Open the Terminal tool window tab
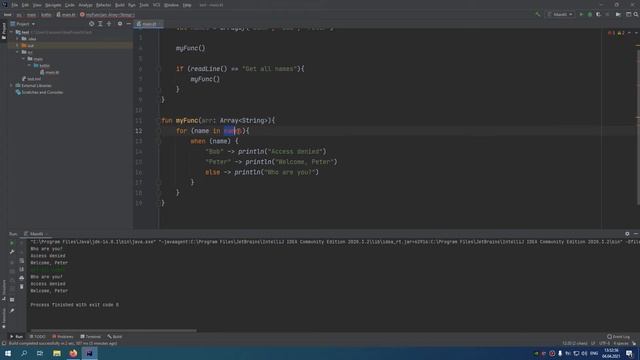 (x=91, y=337)
